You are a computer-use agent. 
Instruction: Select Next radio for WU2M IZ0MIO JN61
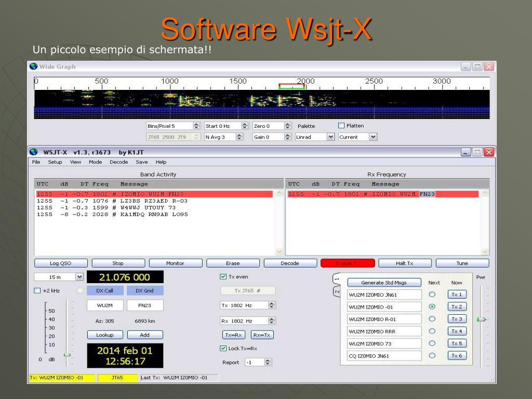[x=432, y=295]
